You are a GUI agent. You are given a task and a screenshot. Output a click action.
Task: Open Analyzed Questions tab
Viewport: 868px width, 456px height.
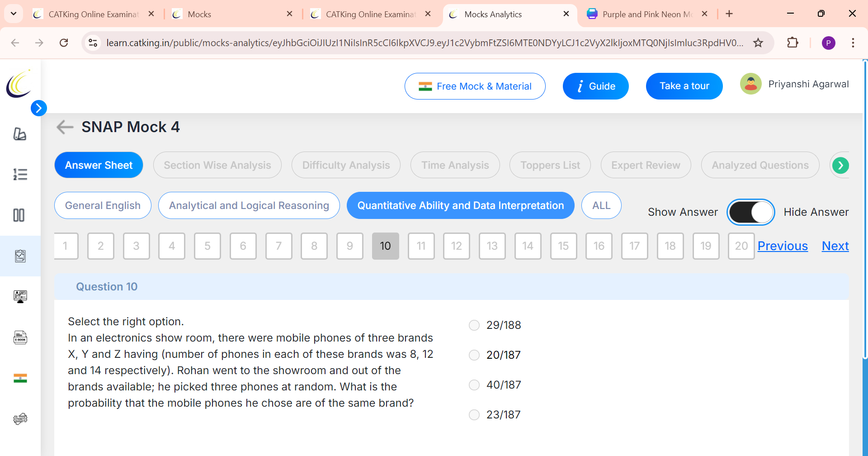point(760,165)
